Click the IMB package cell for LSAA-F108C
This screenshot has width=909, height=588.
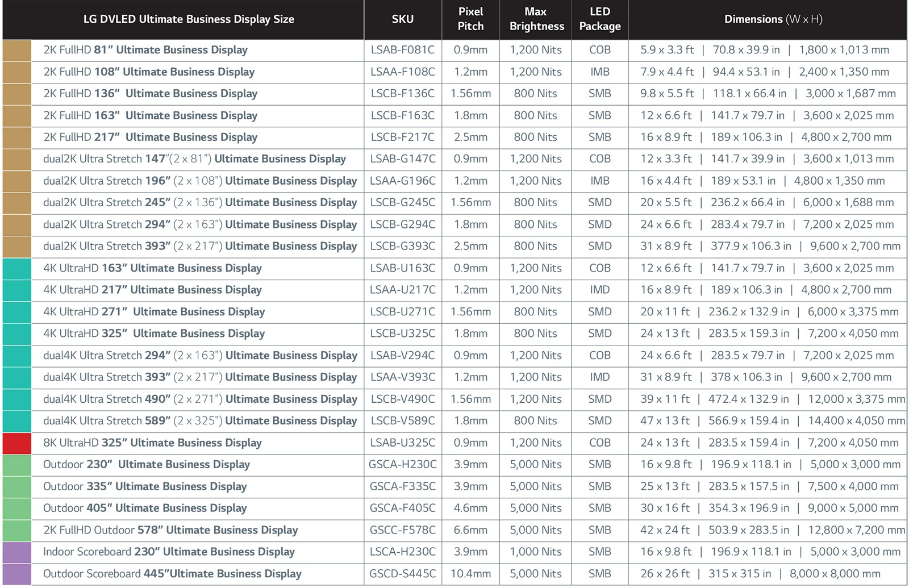pyautogui.click(x=600, y=72)
